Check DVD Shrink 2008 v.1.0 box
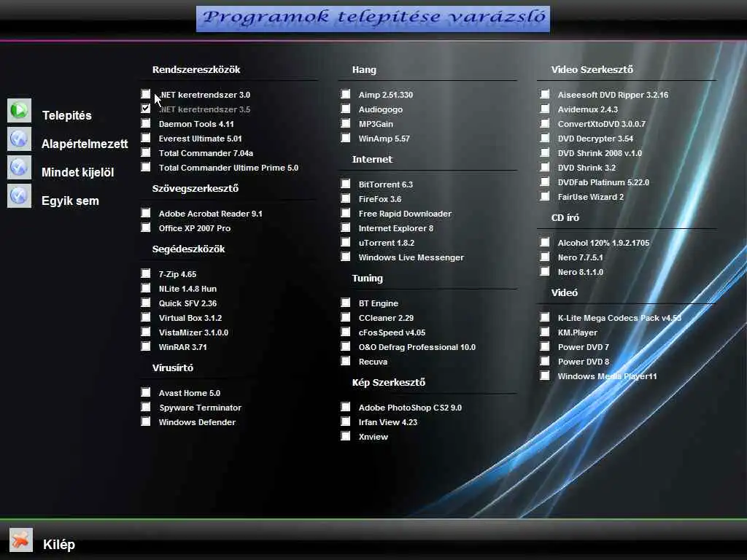This screenshot has height=560, width=747. (x=545, y=152)
